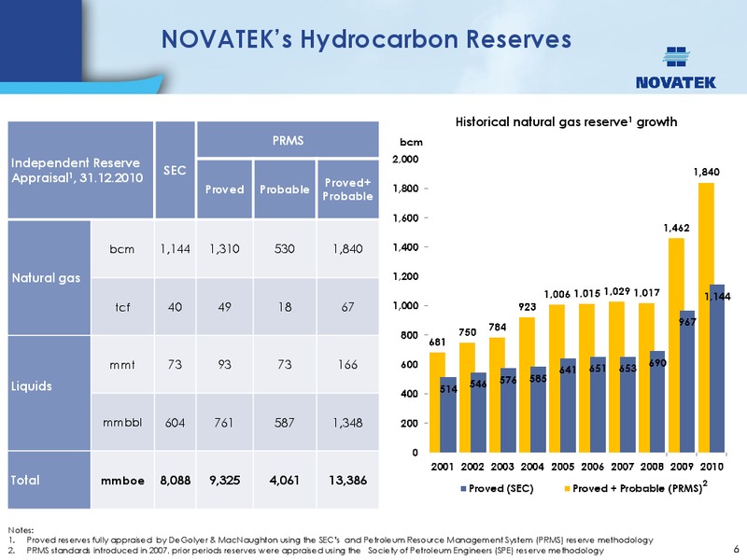The image size is (747, 560).
Task: Click the 1,348 table cell
Action: click(347, 423)
